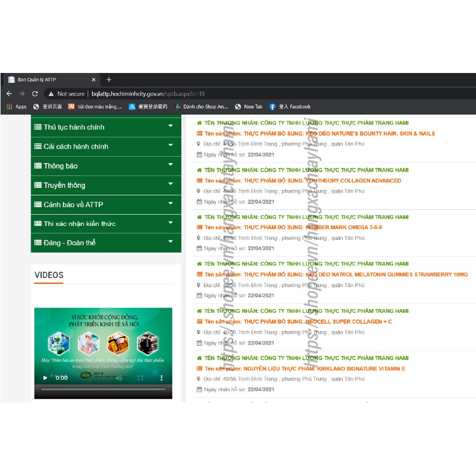Mute the video with speaker icon
The image size is (476, 476).
(x=119, y=378)
